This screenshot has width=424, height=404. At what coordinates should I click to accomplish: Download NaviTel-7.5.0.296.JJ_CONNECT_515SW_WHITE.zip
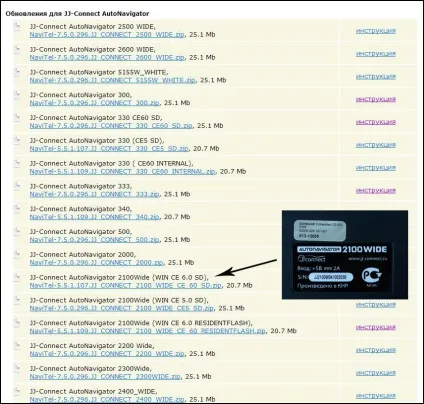[112, 80]
